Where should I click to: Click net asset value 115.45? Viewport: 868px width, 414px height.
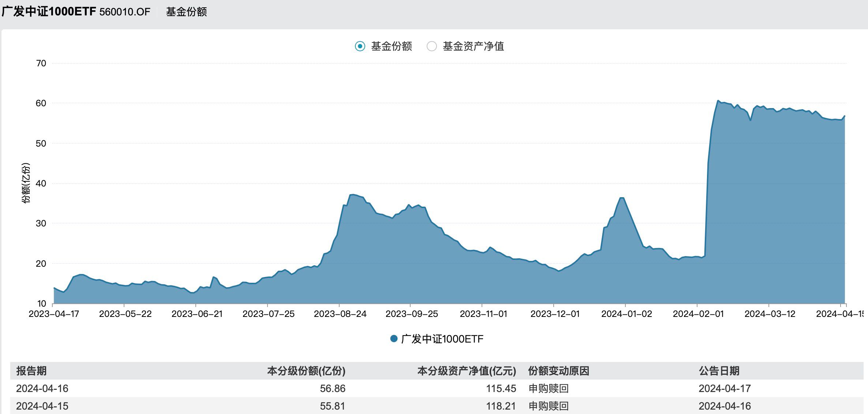(x=501, y=388)
